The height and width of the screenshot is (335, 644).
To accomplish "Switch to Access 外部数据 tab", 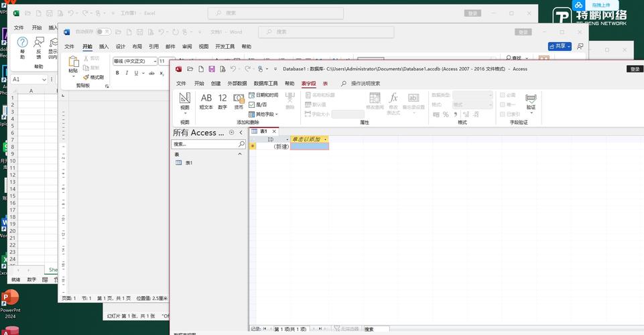I will [237, 83].
